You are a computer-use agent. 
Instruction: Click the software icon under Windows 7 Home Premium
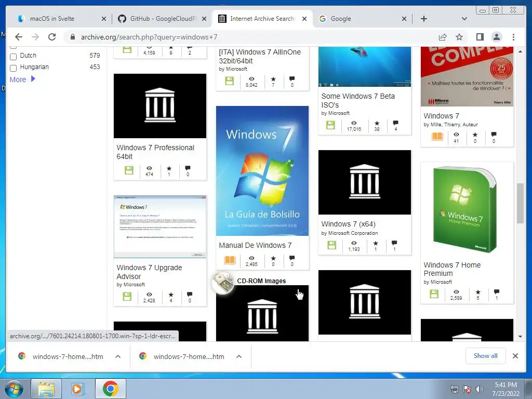[x=434, y=294]
